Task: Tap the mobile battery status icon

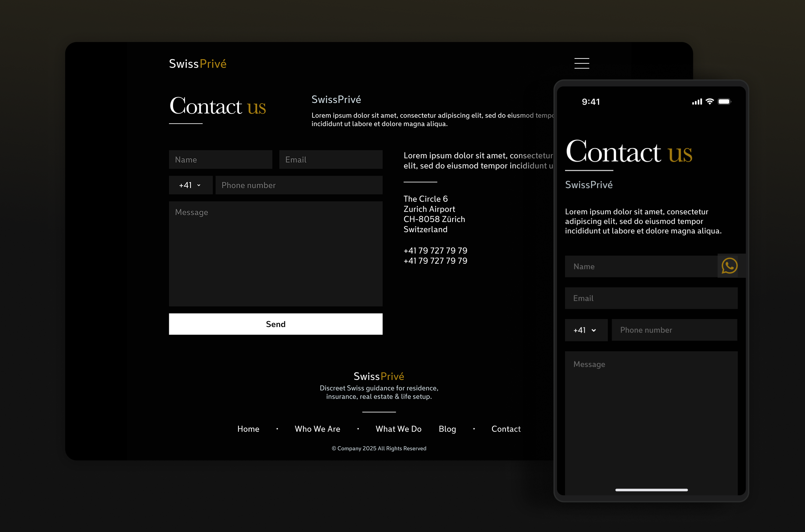Action: coord(724,102)
